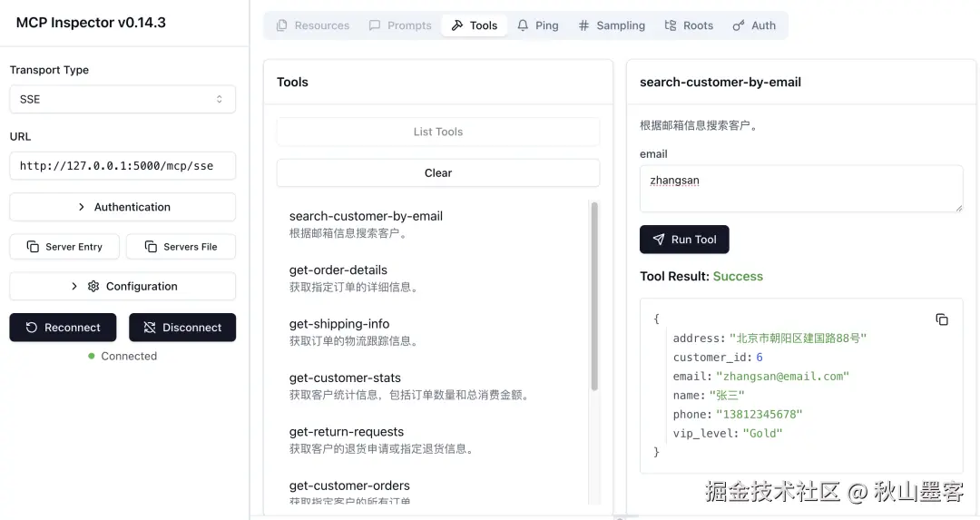Switch to the Sampling tab
This screenshot has height=520, width=980.
[x=612, y=25]
